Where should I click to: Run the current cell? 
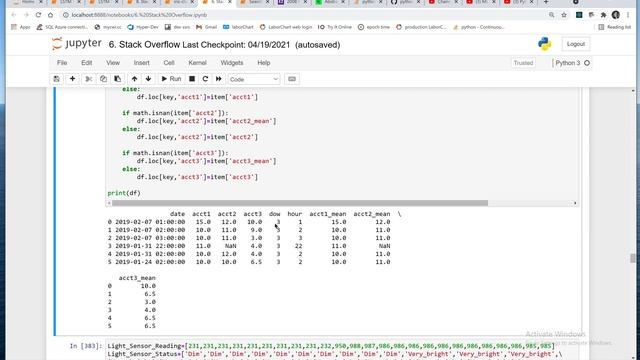(171, 79)
